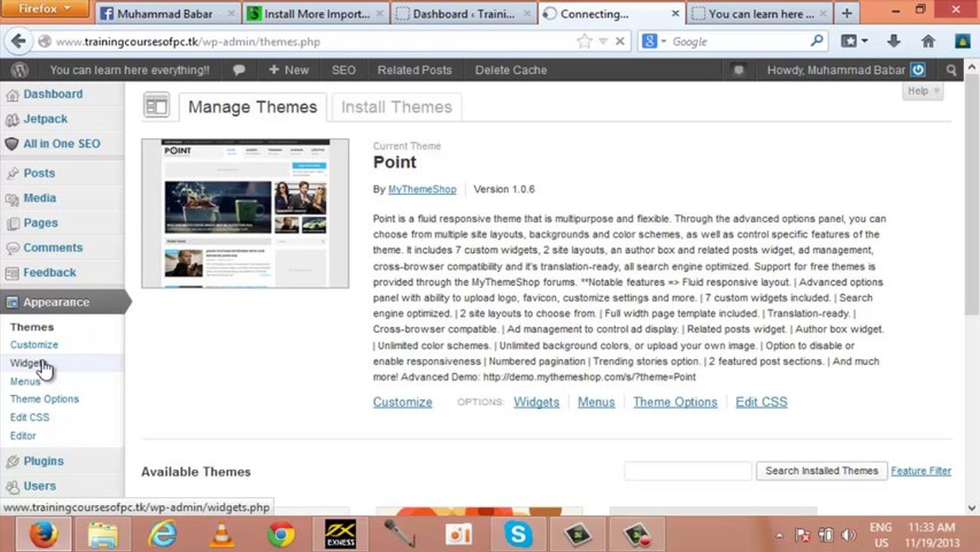The width and height of the screenshot is (980, 552).
Task: Click Customize link under theme description
Action: pos(402,402)
